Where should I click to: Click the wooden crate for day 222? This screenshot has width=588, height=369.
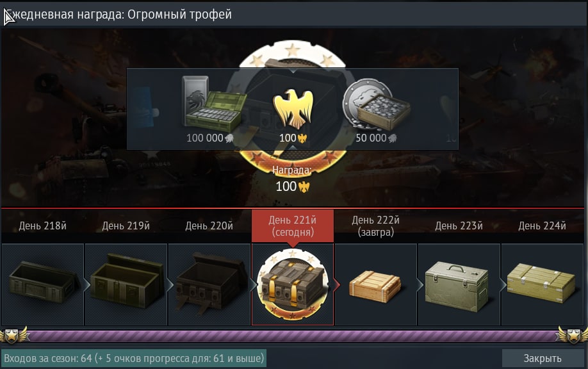[375, 286]
